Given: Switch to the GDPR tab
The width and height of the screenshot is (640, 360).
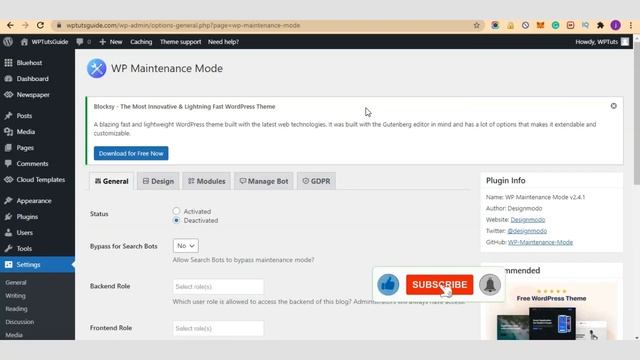Looking at the screenshot, I should [x=316, y=181].
